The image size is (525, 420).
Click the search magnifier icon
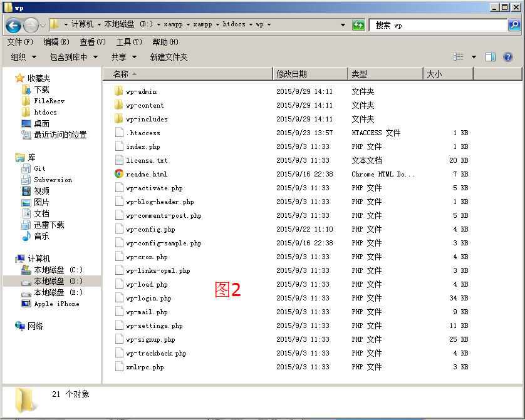point(514,25)
